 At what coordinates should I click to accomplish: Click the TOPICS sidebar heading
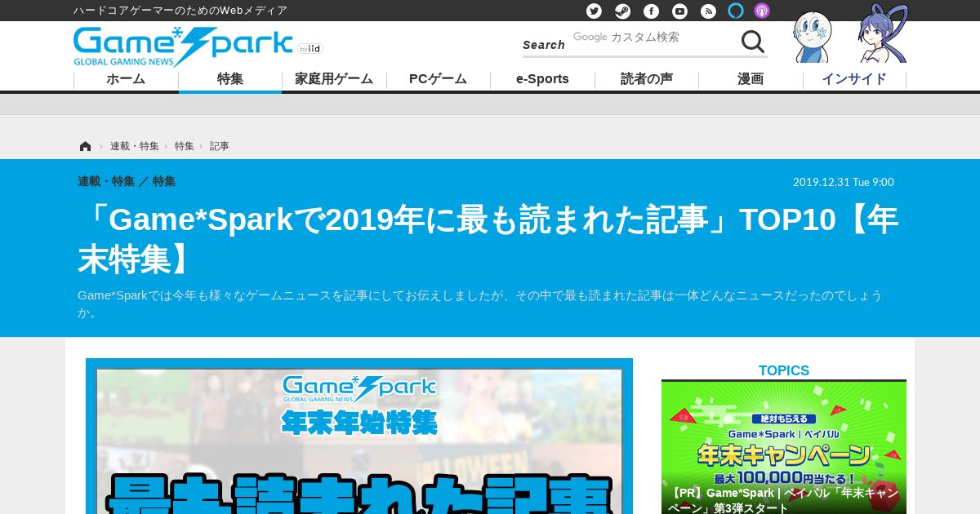click(784, 370)
